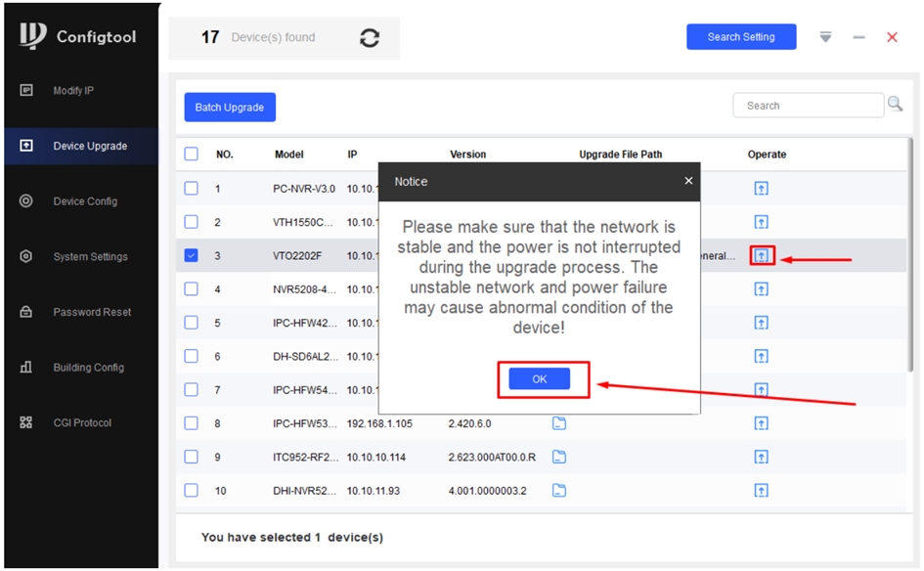This screenshot has height=571, width=924.
Task: Browse upgrade file for row 8 device
Action: 559,423
